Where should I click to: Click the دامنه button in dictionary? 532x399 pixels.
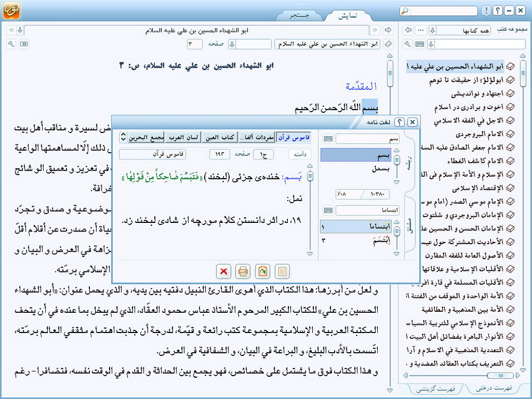click(300, 154)
